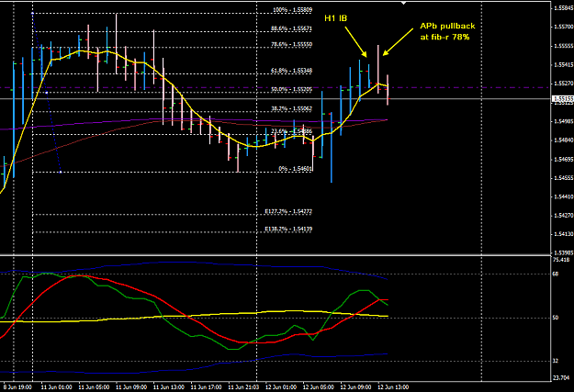
Task: Click price scale value 1.54270
Action: 563,216
